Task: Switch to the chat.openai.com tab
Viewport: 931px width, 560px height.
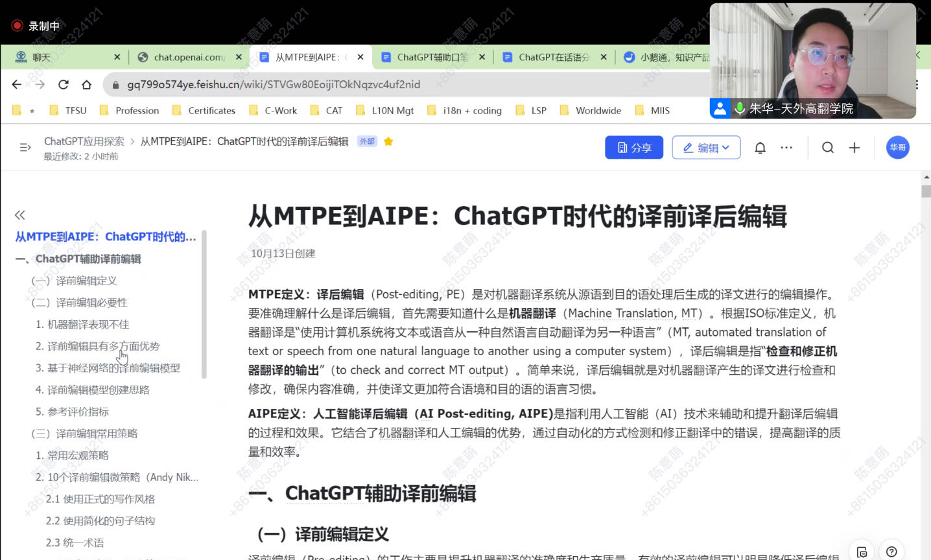Action: 189,57
